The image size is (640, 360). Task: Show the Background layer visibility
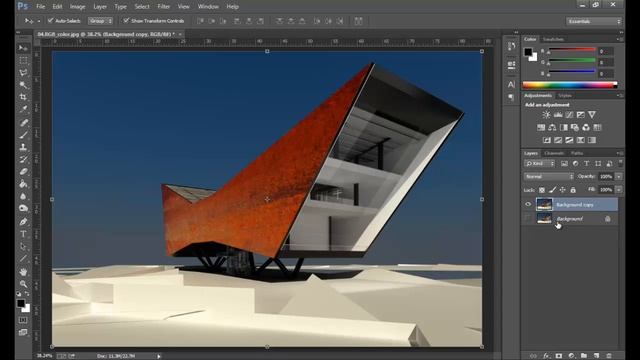pos(528,219)
